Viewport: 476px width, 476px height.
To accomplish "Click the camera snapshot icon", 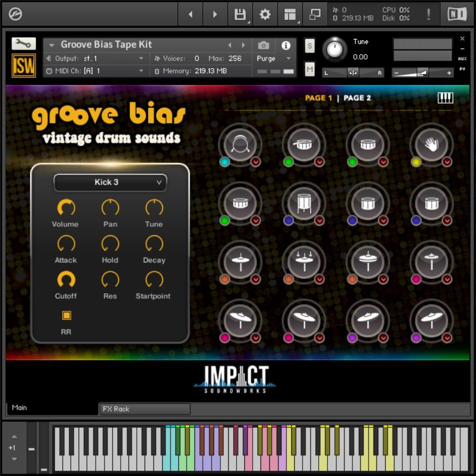I will pyautogui.click(x=263, y=45).
